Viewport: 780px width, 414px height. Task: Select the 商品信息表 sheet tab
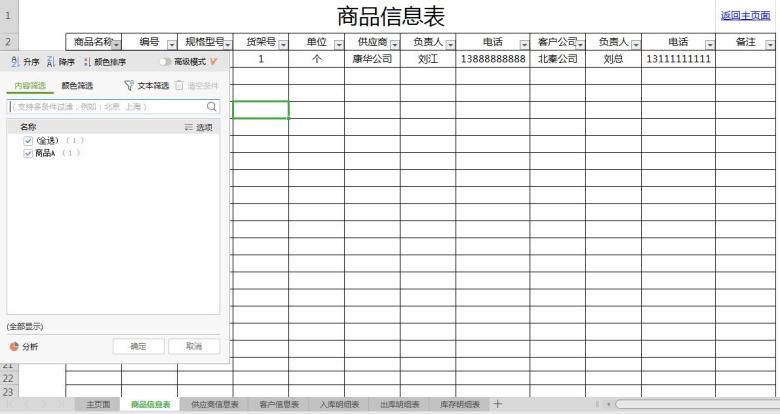pos(150,404)
